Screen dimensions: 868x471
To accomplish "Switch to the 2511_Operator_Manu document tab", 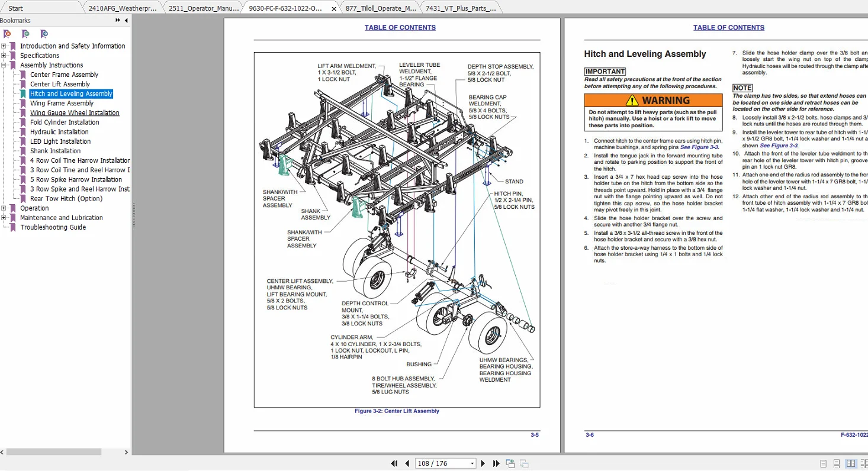I will pyautogui.click(x=203, y=8).
